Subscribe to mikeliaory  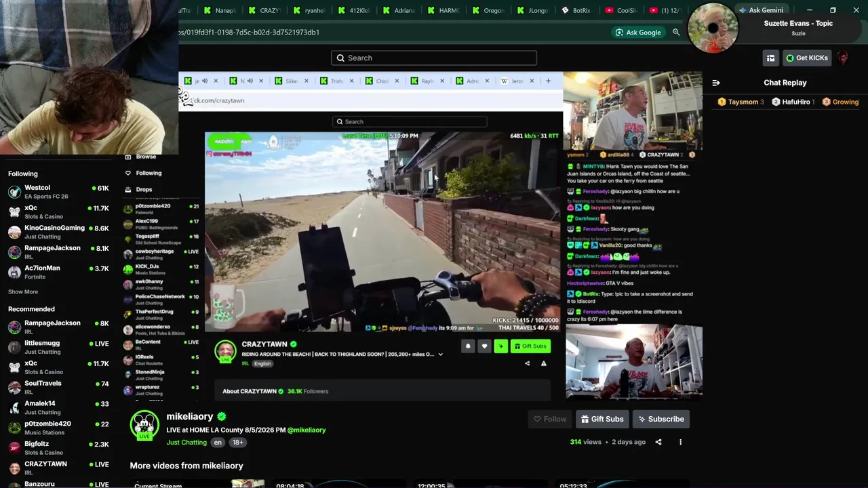[x=661, y=420]
